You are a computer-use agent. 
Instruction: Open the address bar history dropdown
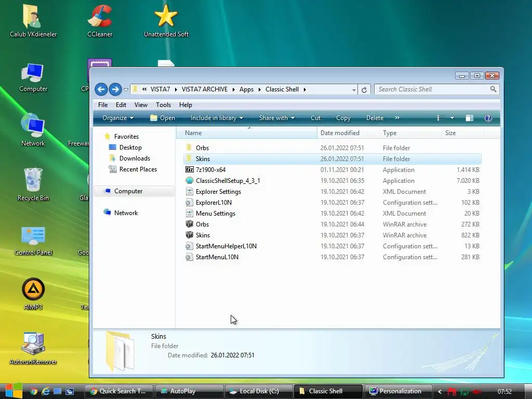(x=353, y=90)
